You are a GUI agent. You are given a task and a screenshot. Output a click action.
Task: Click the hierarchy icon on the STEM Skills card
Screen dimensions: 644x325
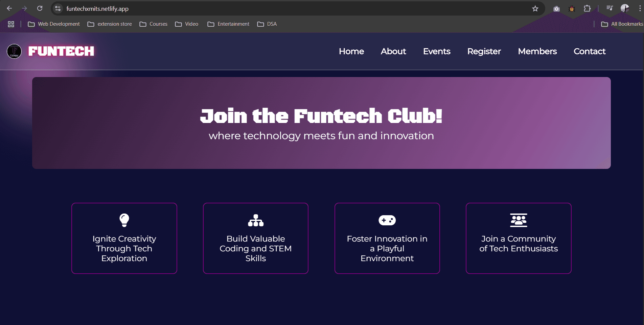coord(255,220)
